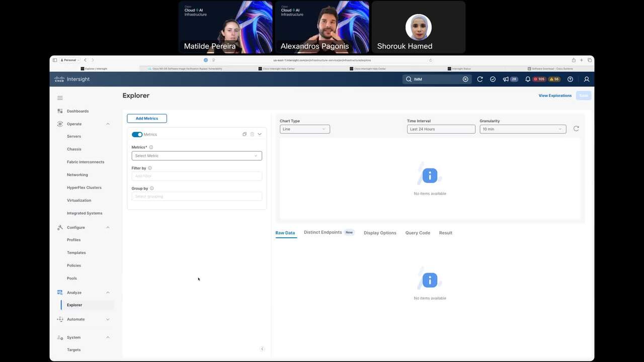Click the info icon beside Metrics label
The image size is (644, 362).
151,147
